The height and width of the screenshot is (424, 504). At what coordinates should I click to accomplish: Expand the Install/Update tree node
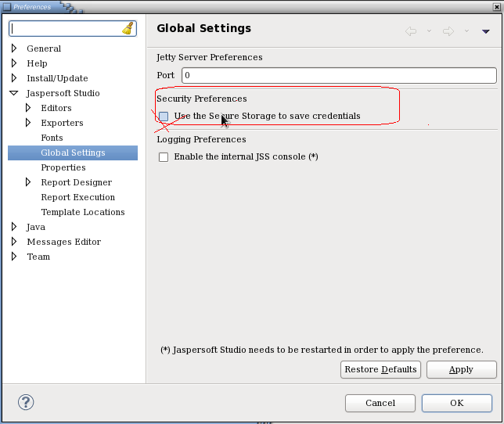(14, 77)
